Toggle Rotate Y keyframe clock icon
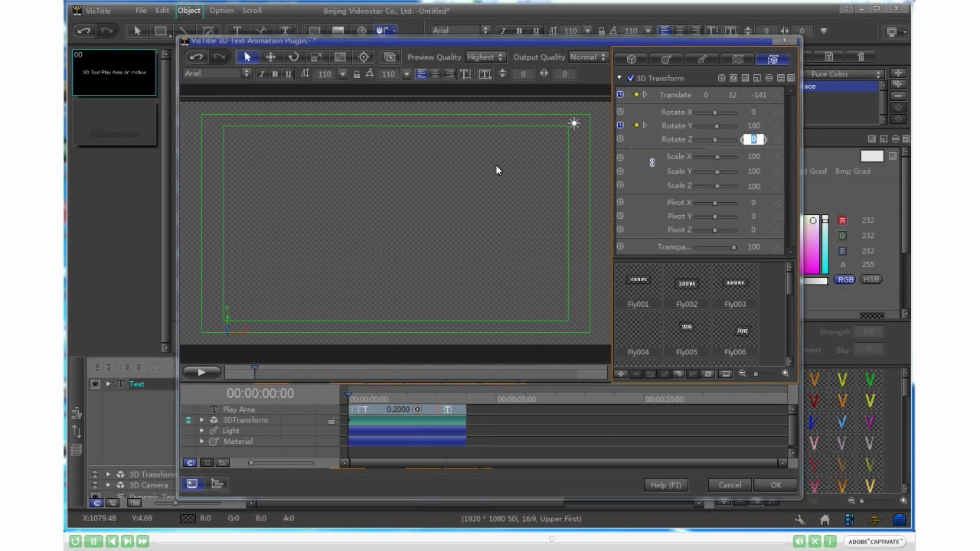 [x=620, y=126]
